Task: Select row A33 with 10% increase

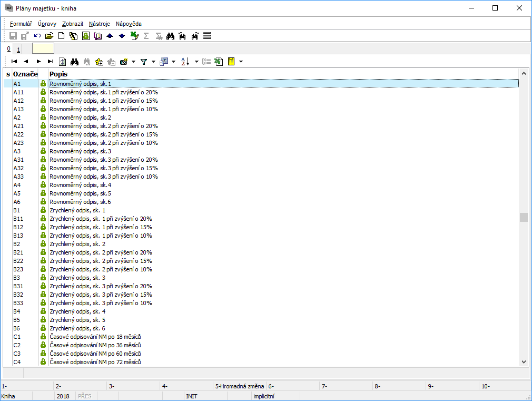Action: click(x=261, y=177)
